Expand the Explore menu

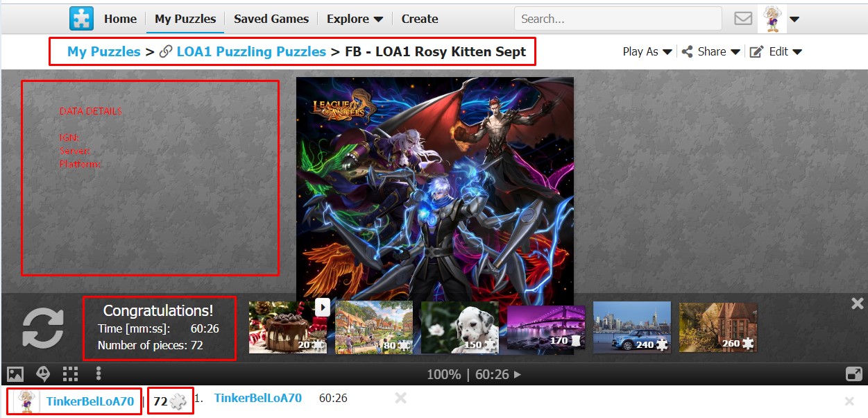355,19
